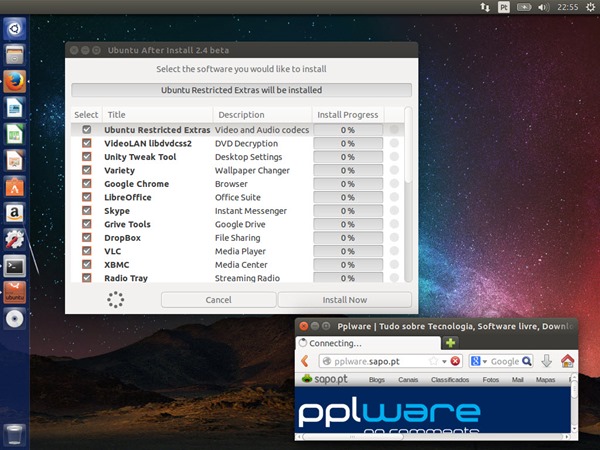The width and height of the screenshot is (600, 450).
Task: Open the Mapas link on sapo.pt bar
Action: click(545, 380)
